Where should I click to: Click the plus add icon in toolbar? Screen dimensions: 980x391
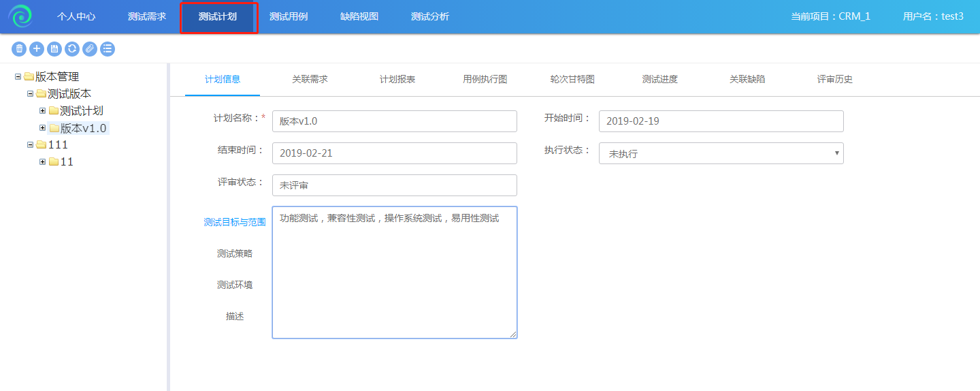pyautogui.click(x=37, y=48)
